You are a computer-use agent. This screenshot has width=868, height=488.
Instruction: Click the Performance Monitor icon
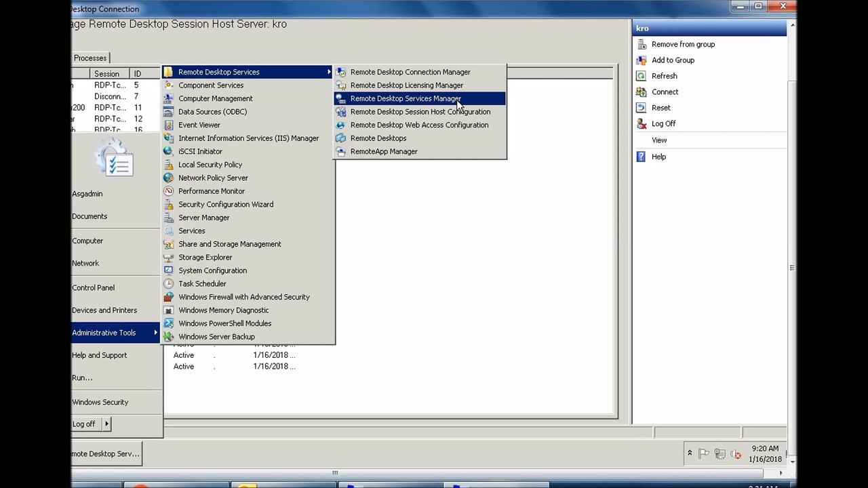[x=168, y=191]
